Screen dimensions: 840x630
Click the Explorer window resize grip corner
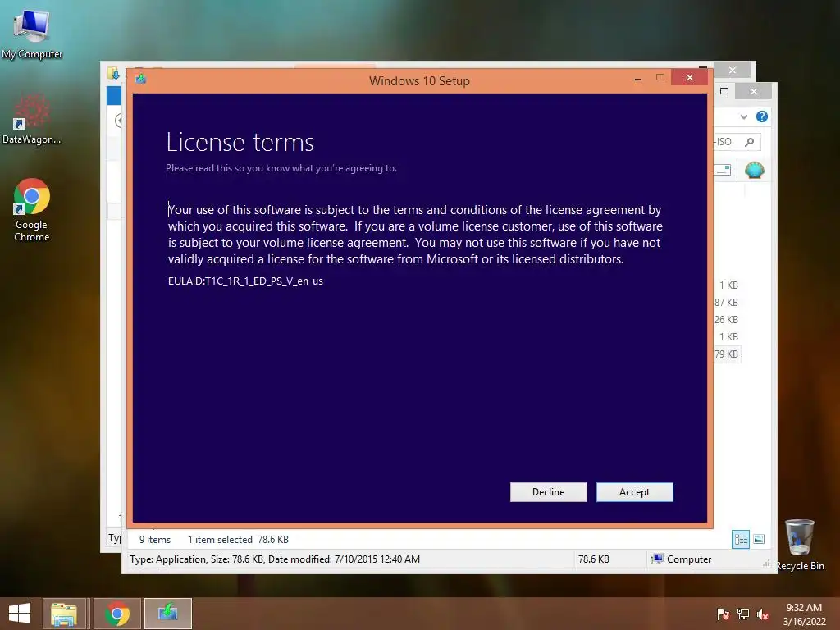point(767,564)
